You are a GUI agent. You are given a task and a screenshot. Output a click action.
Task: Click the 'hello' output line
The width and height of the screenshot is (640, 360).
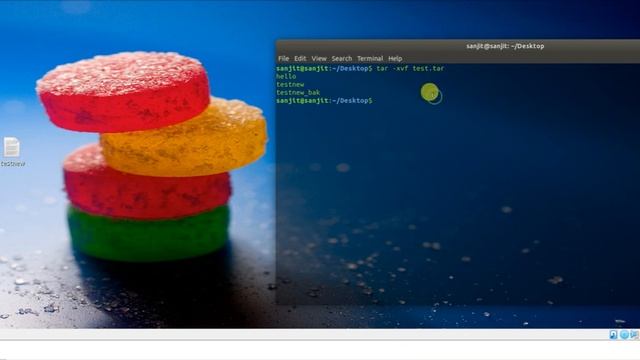pyautogui.click(x=286, y=76)
